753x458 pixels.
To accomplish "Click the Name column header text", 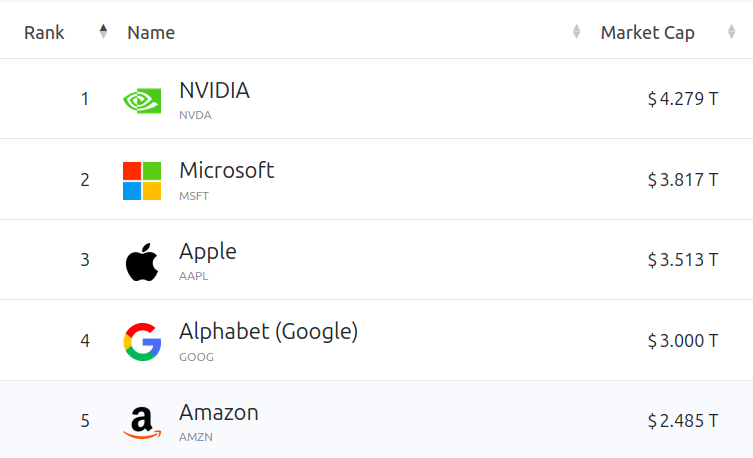I will [x=151, y=32].
